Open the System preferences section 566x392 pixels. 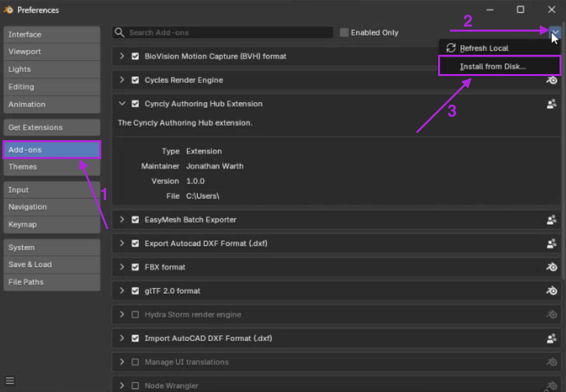point(52,248)
